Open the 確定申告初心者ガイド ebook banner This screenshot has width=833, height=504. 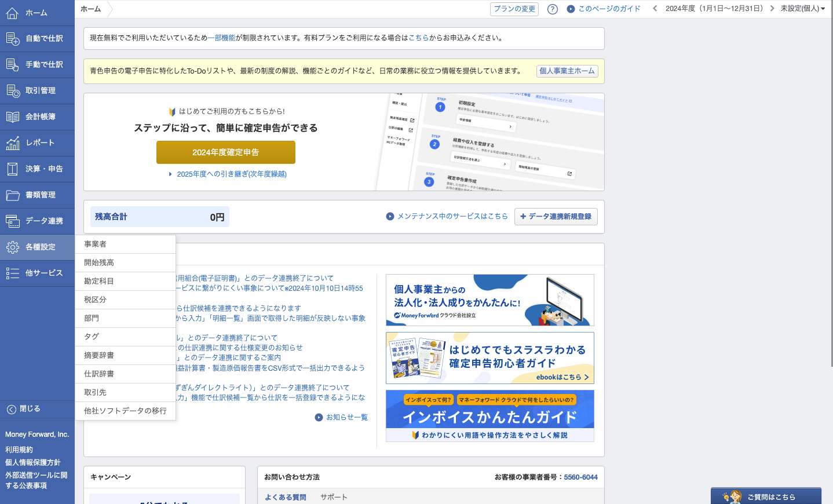[x=490, y=358]
